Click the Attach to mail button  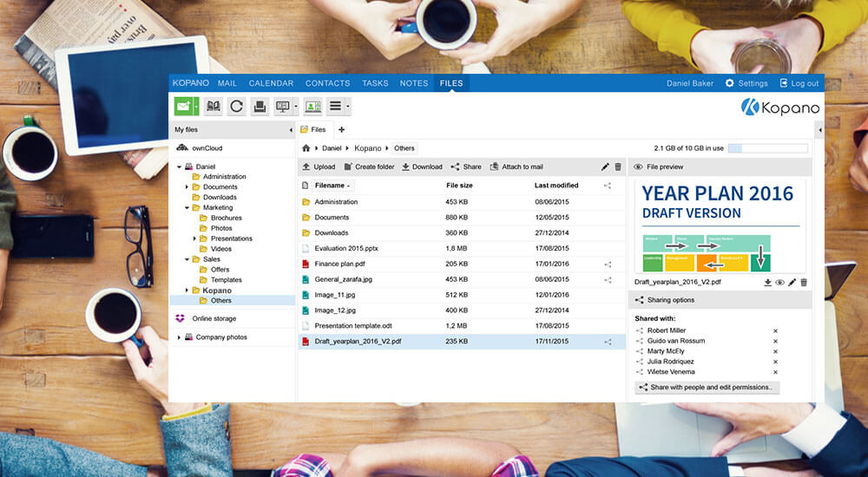click(516, 167)
